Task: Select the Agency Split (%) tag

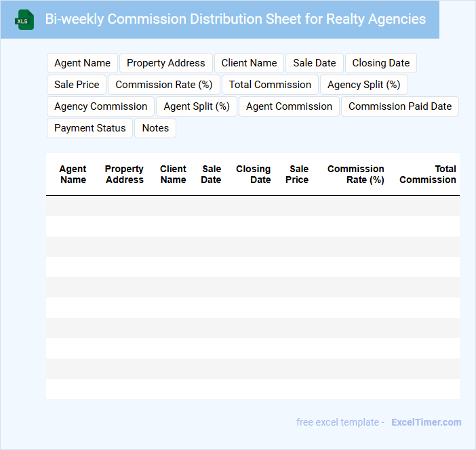Action: pos(363,85)
